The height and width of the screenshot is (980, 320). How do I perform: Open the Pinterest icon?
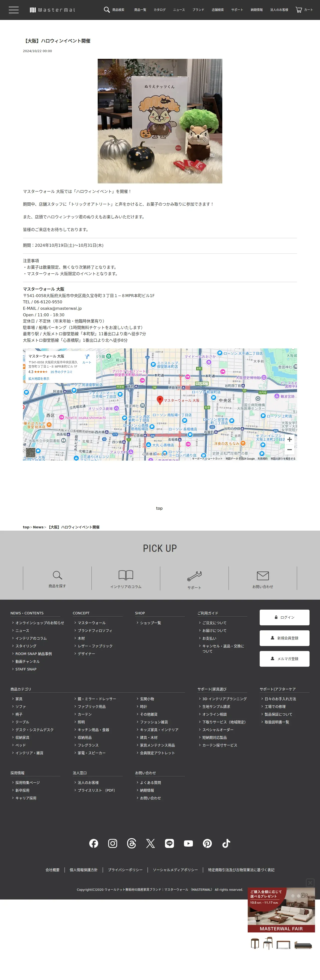[207, 843]
